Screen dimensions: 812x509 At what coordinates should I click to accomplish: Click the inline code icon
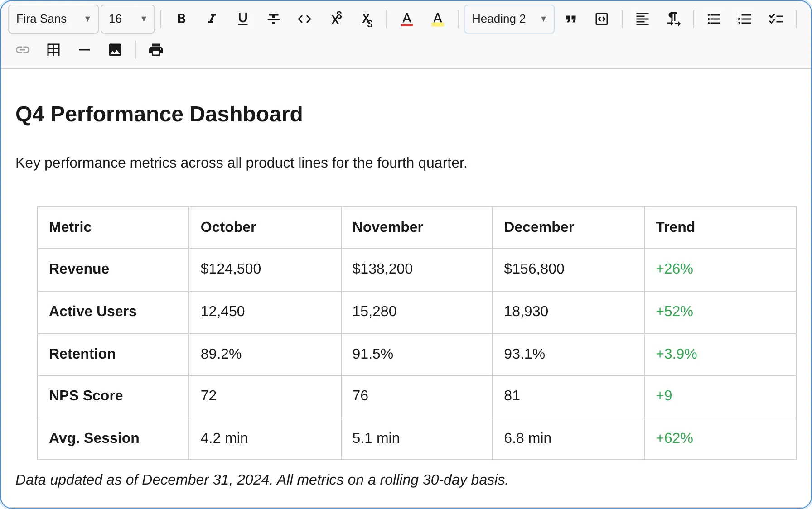click(x=304, y=19)
